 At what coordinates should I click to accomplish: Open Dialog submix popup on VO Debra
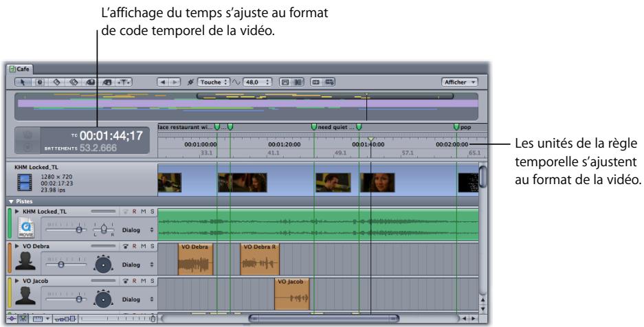tap(137, 264)
